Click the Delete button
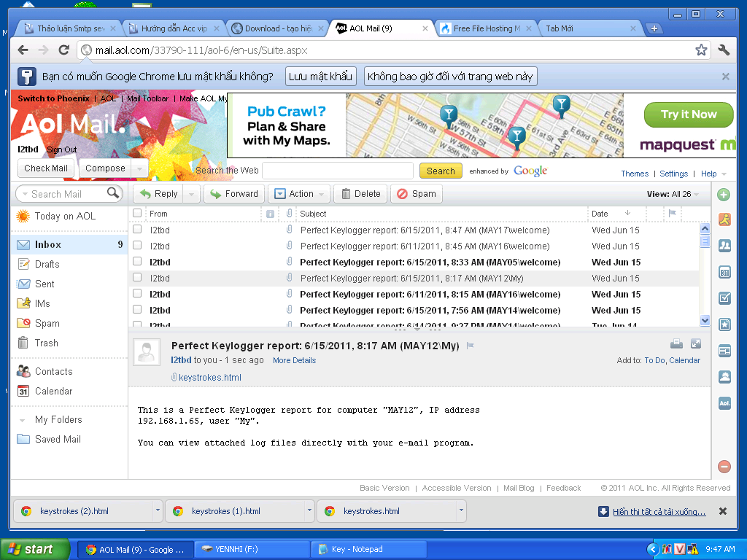 362,194
